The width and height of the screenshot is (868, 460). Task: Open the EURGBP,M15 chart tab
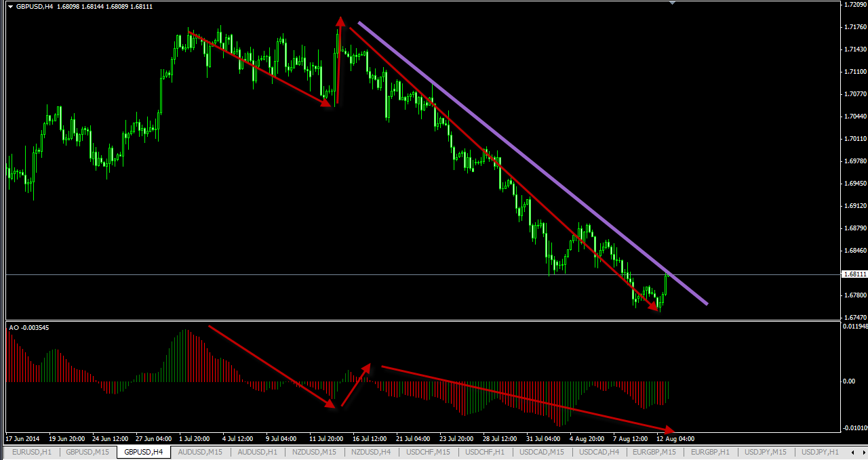(654, 452)
